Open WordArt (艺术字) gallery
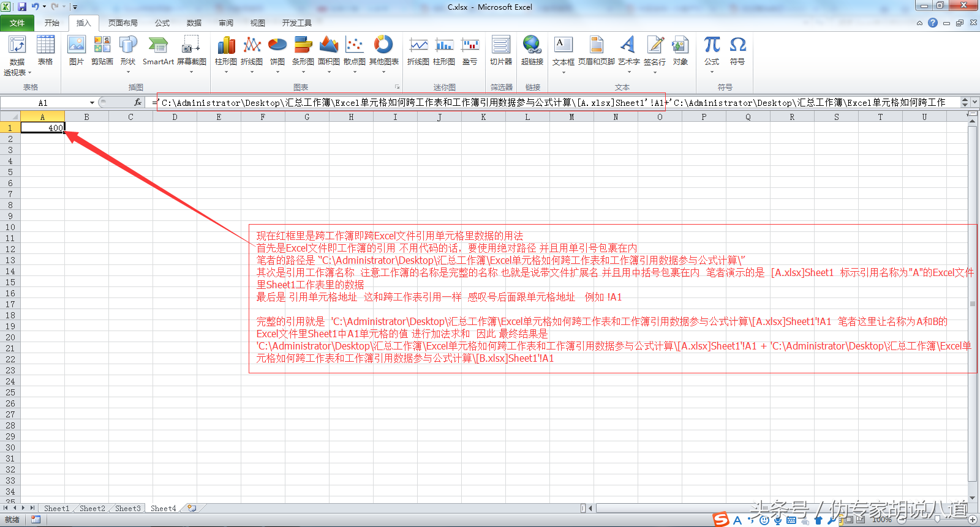The height and width of the screenshot is (527, 980). coord(629,54)
